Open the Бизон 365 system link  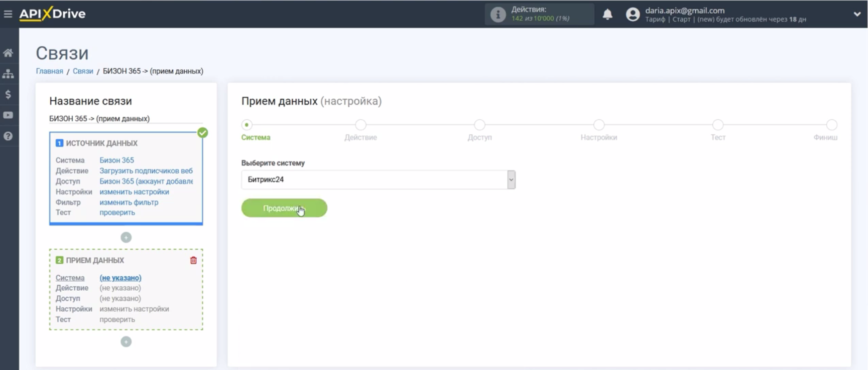pos(116,160)
